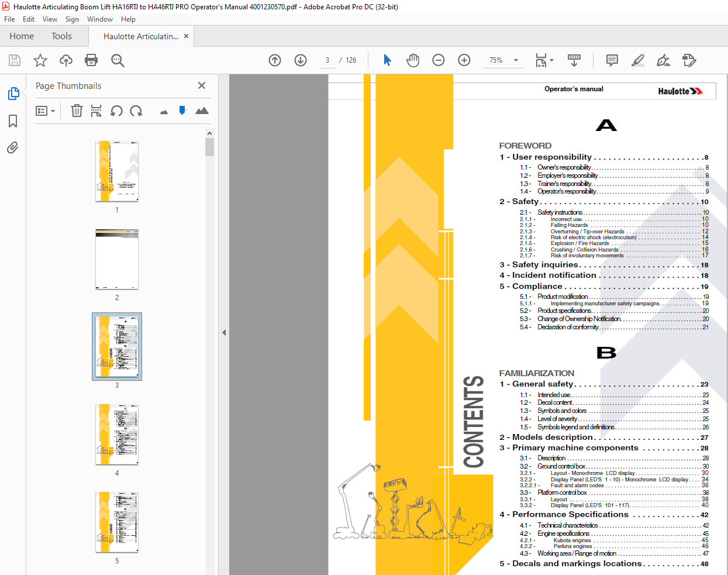The image size is (728, 575).
Task: Zoom out with the minus button
Action: click(x=439, y=60)
